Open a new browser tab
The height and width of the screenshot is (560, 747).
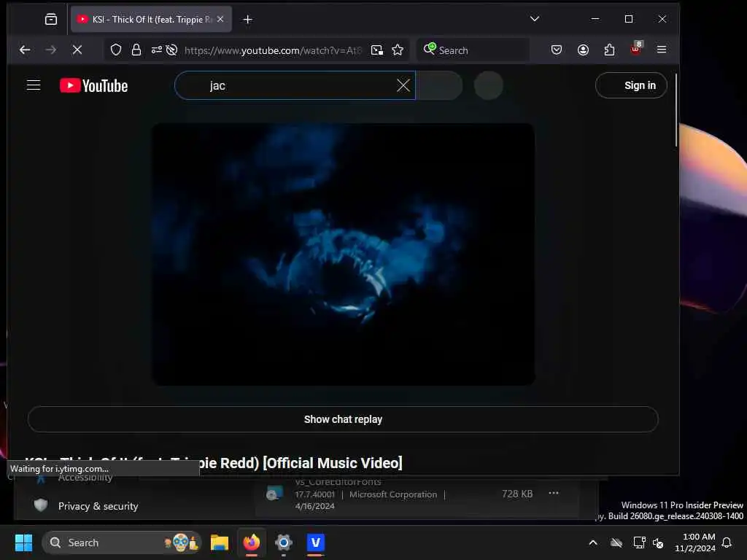click(x=248, y=20)
